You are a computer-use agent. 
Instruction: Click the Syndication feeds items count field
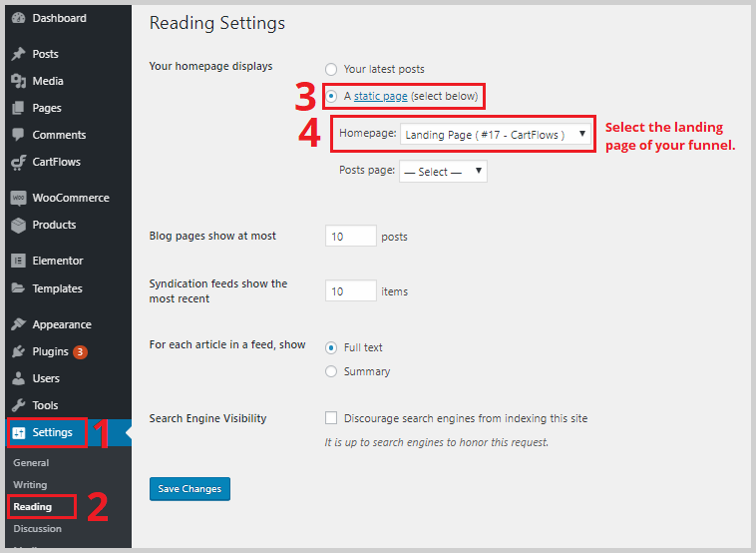350,291
